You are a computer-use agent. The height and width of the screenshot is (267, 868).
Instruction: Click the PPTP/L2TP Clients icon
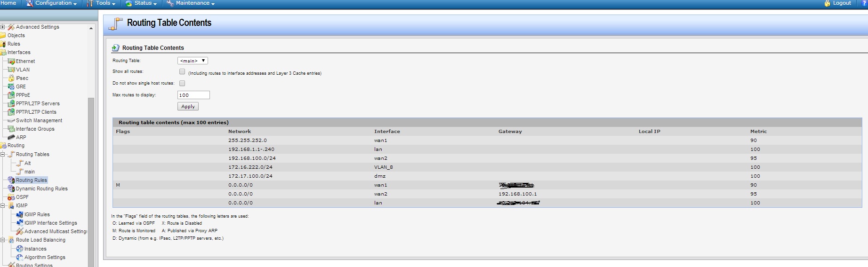tap(11, 112)
